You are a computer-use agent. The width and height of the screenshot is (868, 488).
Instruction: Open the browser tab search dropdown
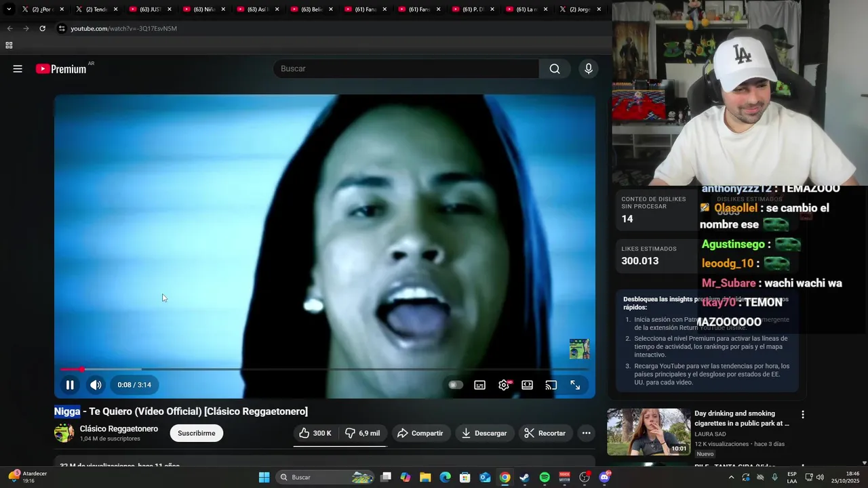pyautogui.click(x=9, y=9)
